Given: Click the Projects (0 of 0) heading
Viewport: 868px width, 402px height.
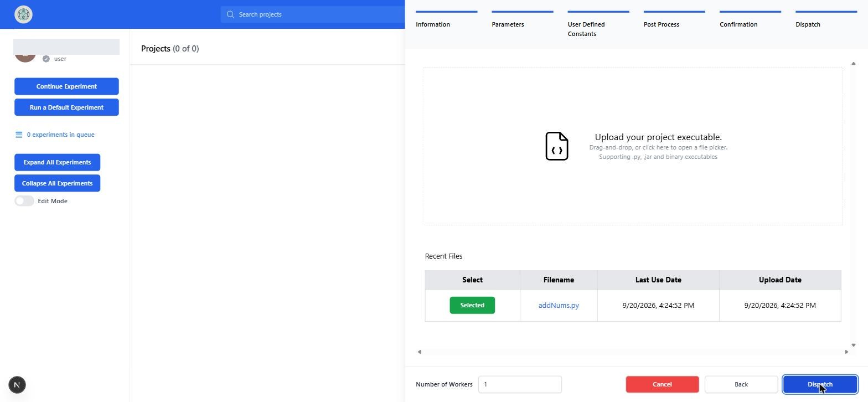Looking at the screenshot, I should [x=170, y=49].
